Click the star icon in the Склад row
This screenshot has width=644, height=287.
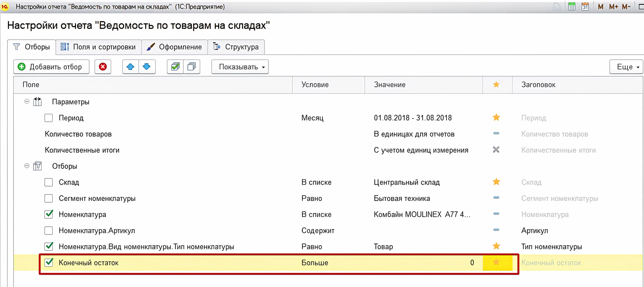tap(496, 182)
